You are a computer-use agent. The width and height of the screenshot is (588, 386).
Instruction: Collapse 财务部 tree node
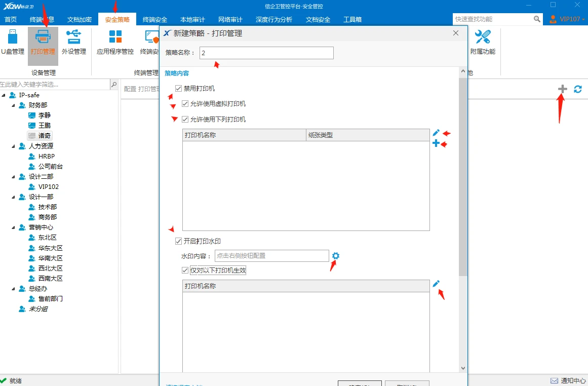pyautogui.click(x=13, y=105)
